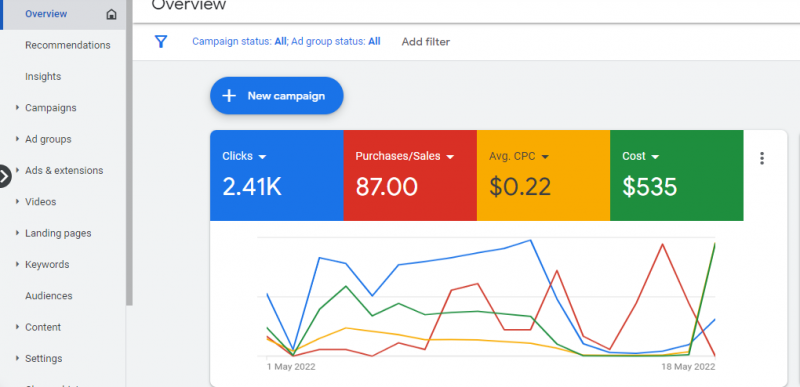
Task: Expand the collapsed side panel arrow
Action: coord(5,176)
